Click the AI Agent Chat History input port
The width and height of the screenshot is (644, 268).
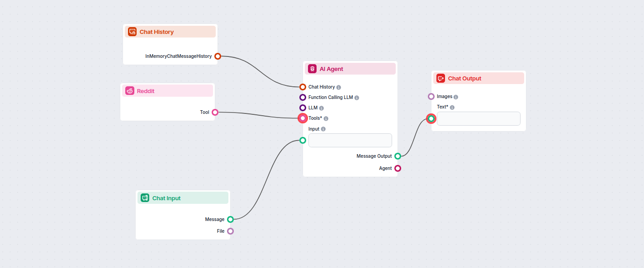(303, 87)
